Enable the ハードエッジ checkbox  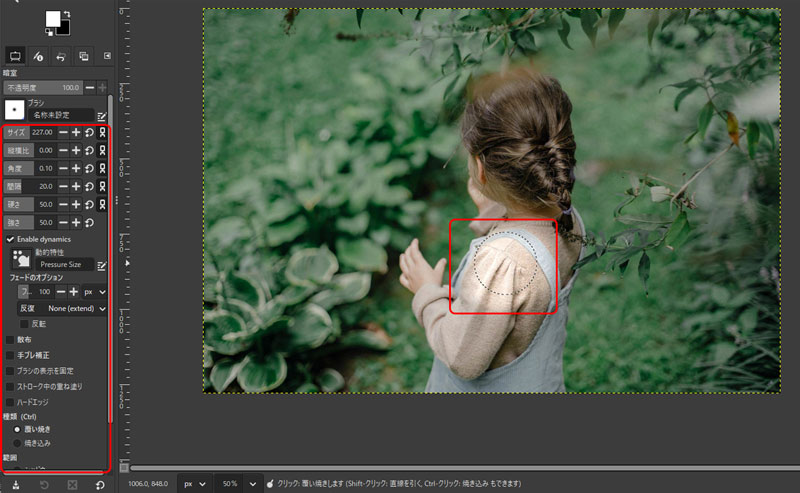pyautogui.click(x=10, y=402)
